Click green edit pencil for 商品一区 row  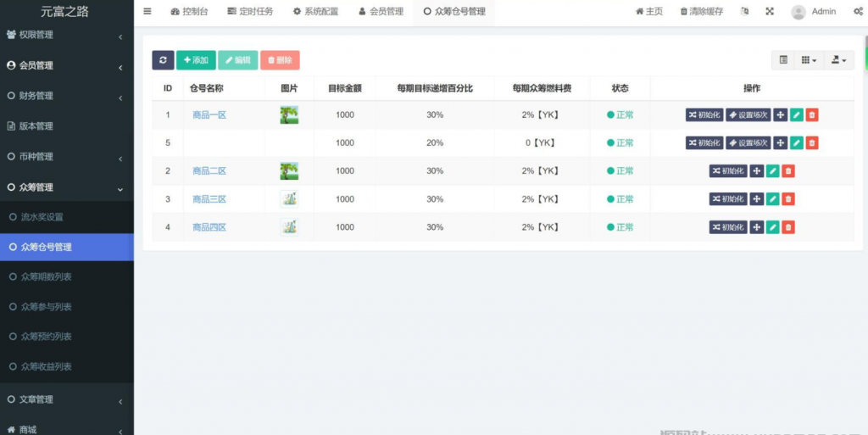coord(796,114)
